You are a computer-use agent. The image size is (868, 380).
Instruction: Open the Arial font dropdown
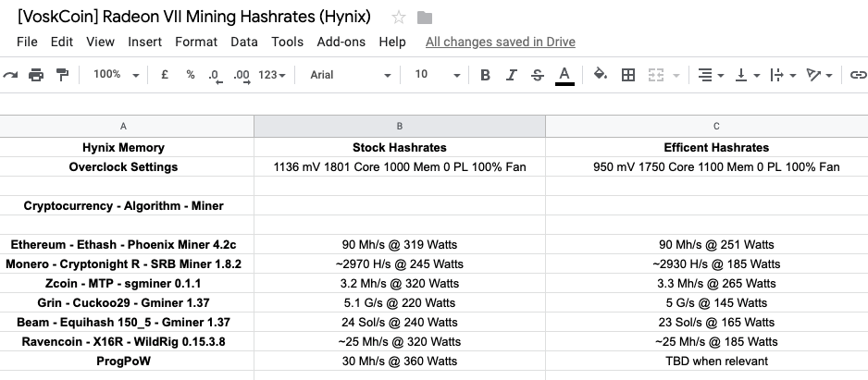pos(351,75)
